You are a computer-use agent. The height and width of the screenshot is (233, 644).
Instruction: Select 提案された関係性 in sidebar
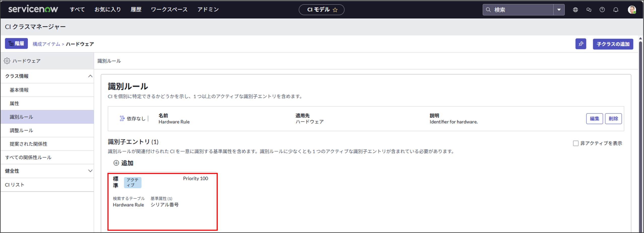point(47,144)
